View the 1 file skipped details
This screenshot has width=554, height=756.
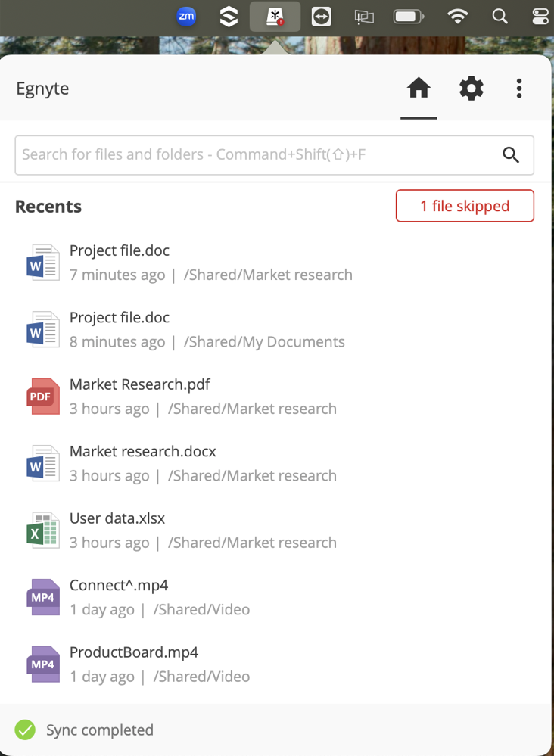tap(465, 206)
